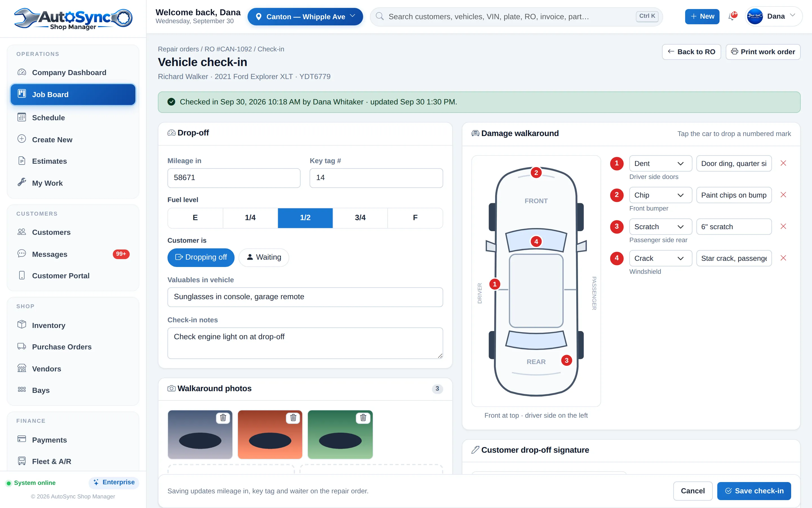The height and width of the screenshot is (508, 812).
Task: Delete the orange walkaround photo
Action: click(x=293, y=418)
